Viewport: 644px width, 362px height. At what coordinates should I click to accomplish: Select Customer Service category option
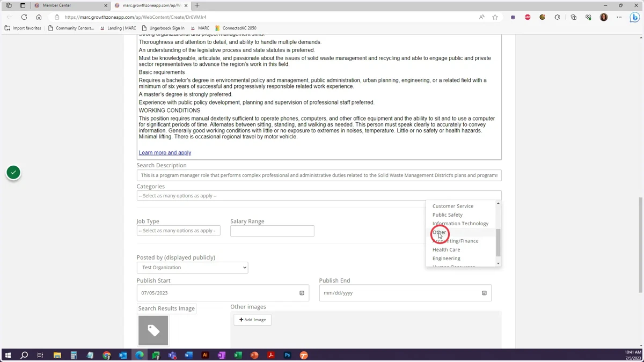(x=453, y=206)
